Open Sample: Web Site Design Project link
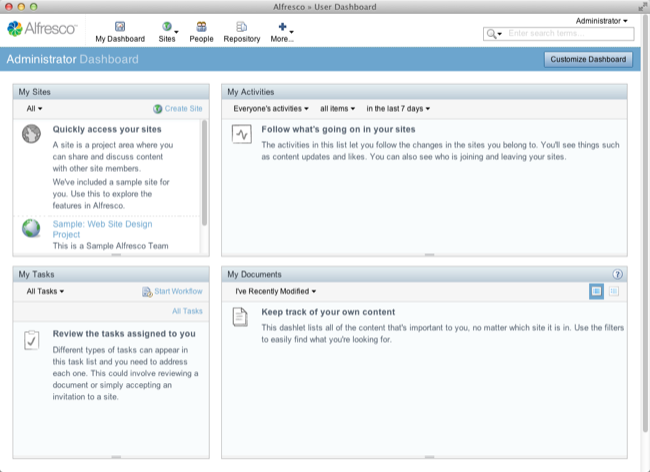The image size is (650, 472). tap(102, 229)
